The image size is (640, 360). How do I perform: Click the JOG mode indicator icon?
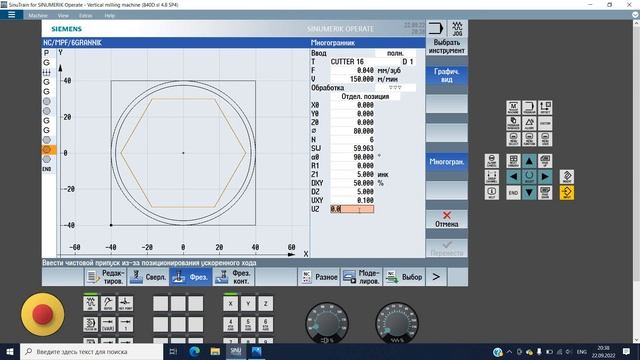tap(457, 29)
